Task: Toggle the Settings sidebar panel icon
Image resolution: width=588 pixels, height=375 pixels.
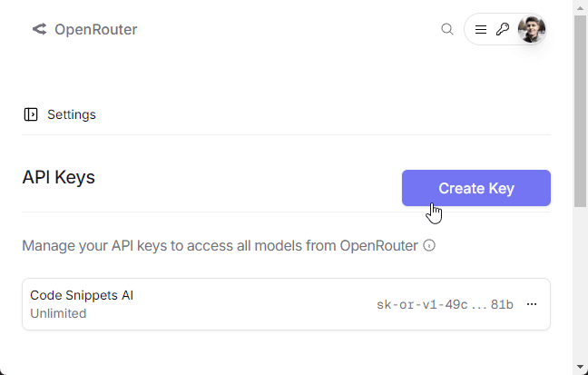Action: [x=31, y=114]
